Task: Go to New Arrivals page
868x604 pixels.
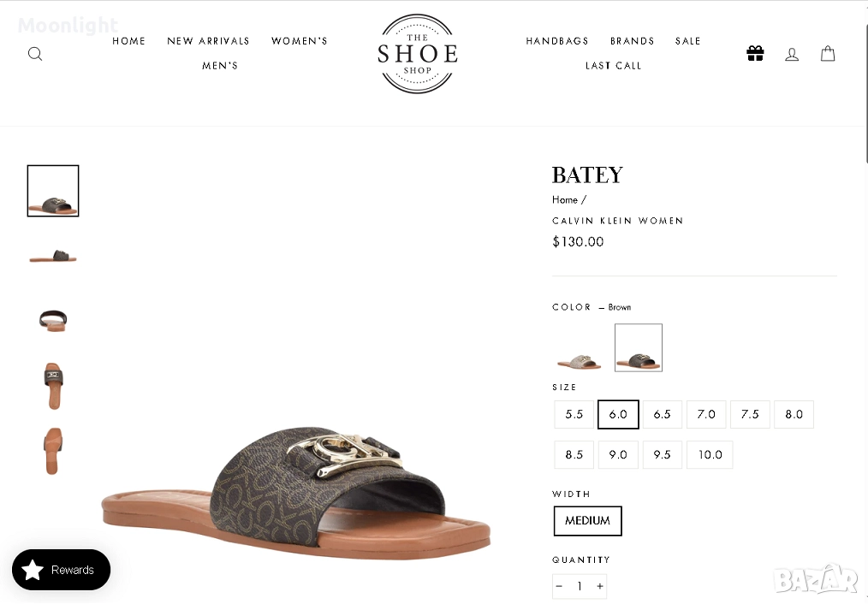Action: click(x=208, y=41)
